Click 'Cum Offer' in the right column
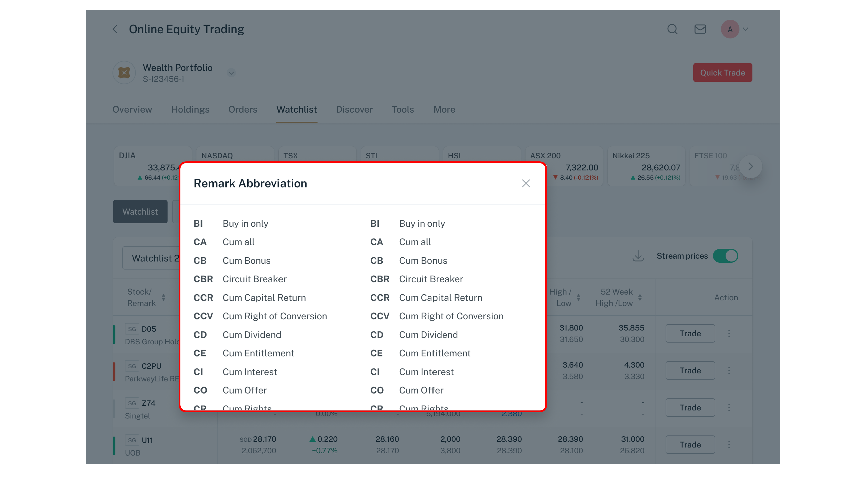 tap(421, 390)
